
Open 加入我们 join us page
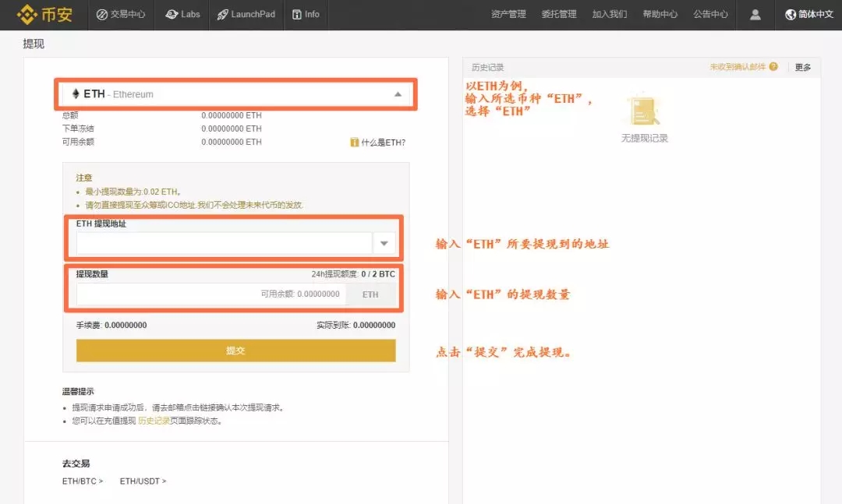pyautogui.click(x=610, y=15)
